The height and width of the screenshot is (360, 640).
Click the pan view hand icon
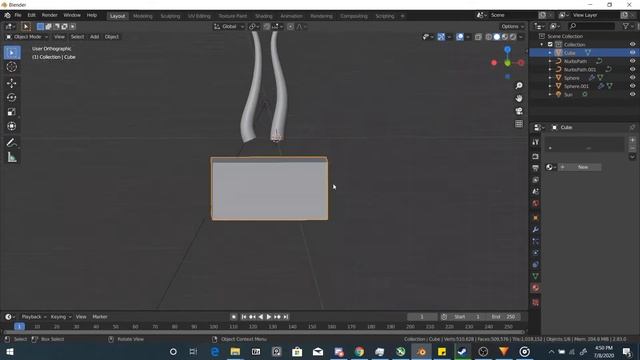click(519, 98)
